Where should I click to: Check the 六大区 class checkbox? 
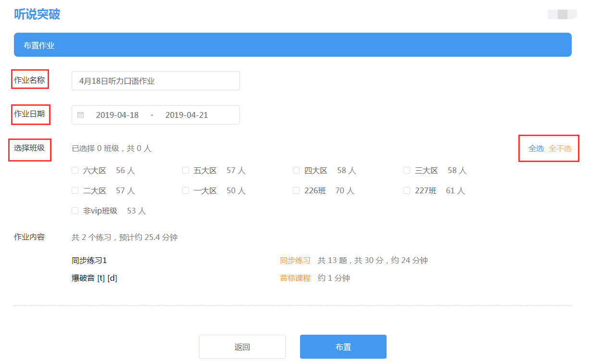click(x=75, y=170)
